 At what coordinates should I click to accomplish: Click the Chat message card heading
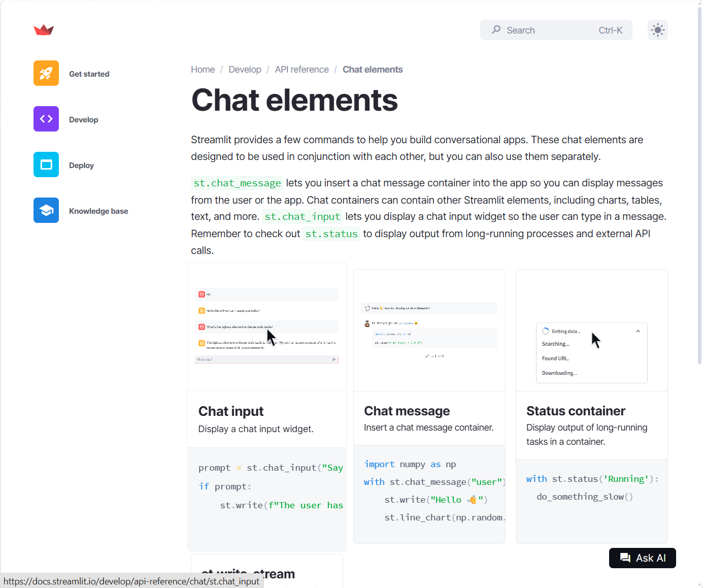(407, 411)
